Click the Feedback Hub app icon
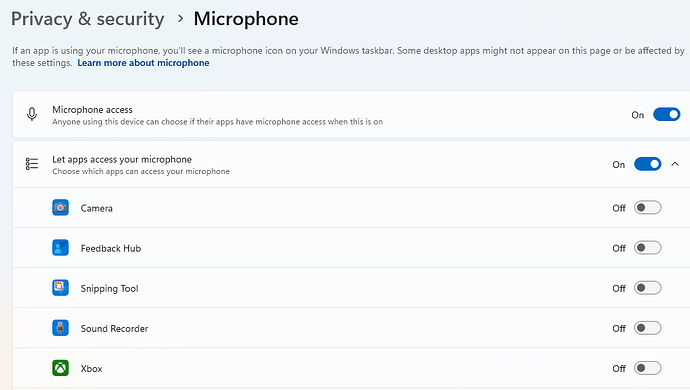The height and width of the screenshot is (390, 690). (60, 247)
